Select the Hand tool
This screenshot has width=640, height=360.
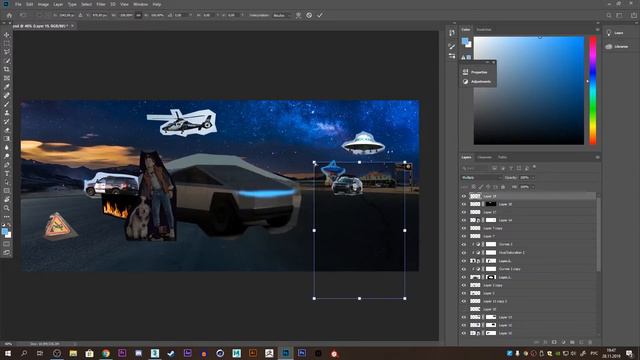click(x=7, y=200)
